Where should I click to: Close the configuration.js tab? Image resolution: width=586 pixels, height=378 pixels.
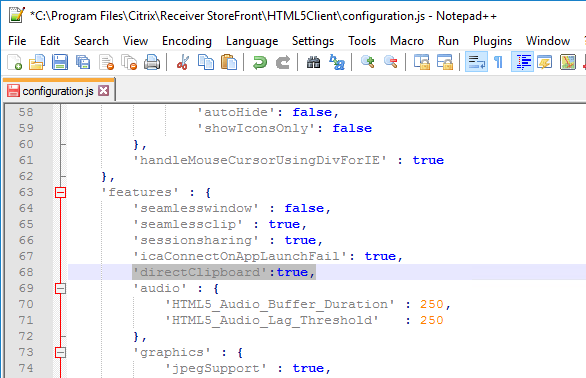pos(104,90)
